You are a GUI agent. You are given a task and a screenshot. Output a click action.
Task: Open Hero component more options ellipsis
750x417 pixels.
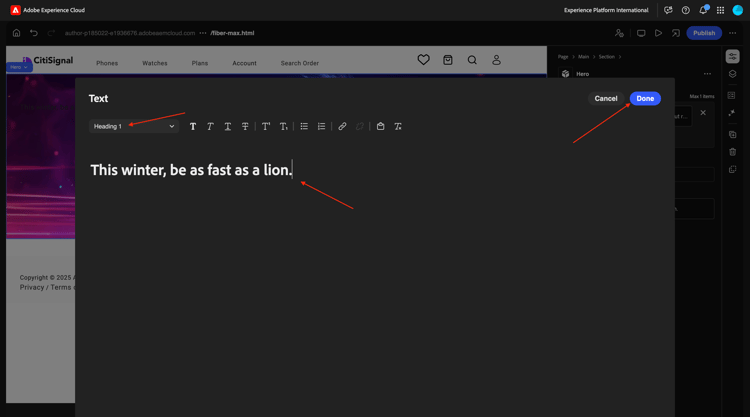[x=707, y=74]
